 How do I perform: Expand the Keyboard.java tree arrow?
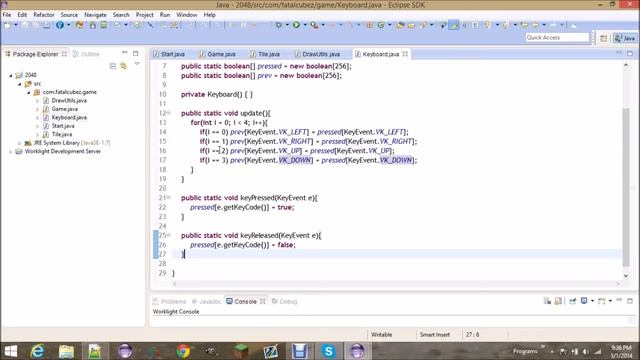tap(38, 118)
